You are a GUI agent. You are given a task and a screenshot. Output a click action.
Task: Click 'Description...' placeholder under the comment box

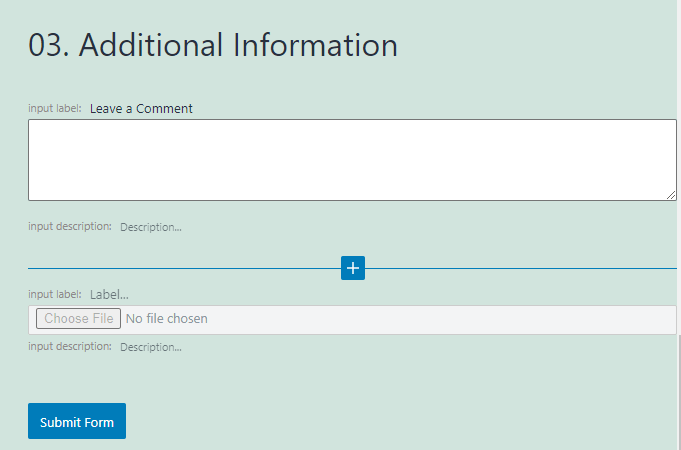point(151,227)
